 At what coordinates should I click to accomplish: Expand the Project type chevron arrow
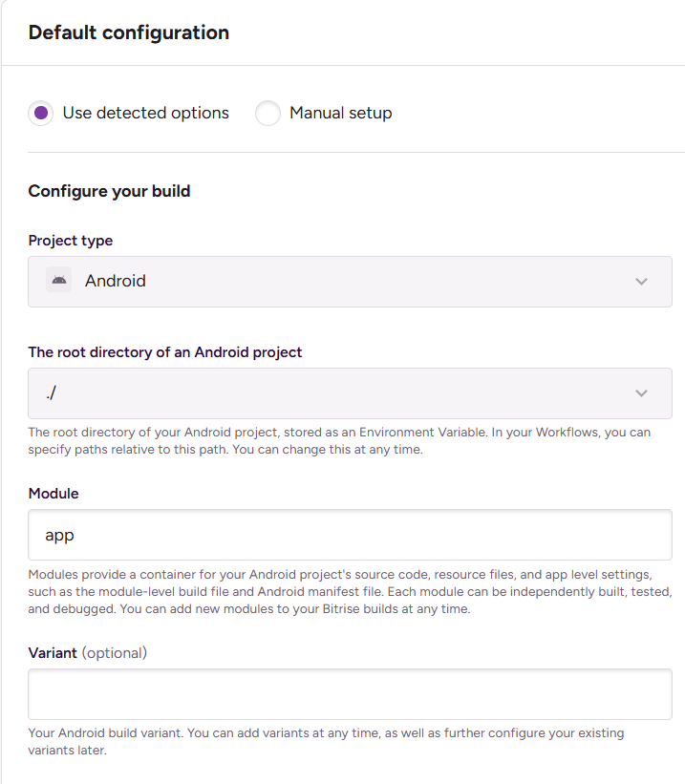pyautogui.click(x=641, y=282)
